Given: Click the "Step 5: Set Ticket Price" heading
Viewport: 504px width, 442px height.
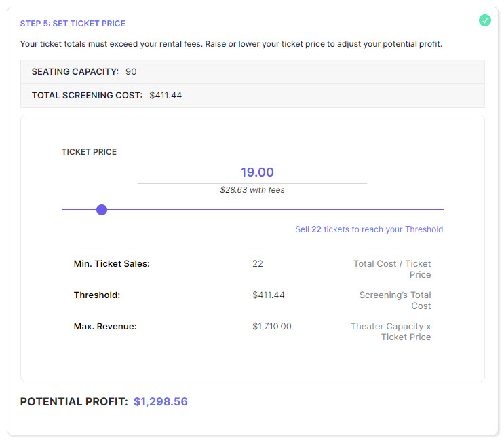Looking at the screenshot, I should click(x=73, y=24).
